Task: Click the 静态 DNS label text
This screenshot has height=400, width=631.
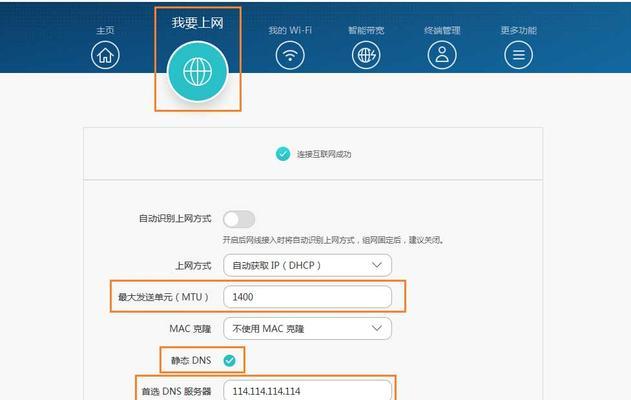Action: pos(191,361)
